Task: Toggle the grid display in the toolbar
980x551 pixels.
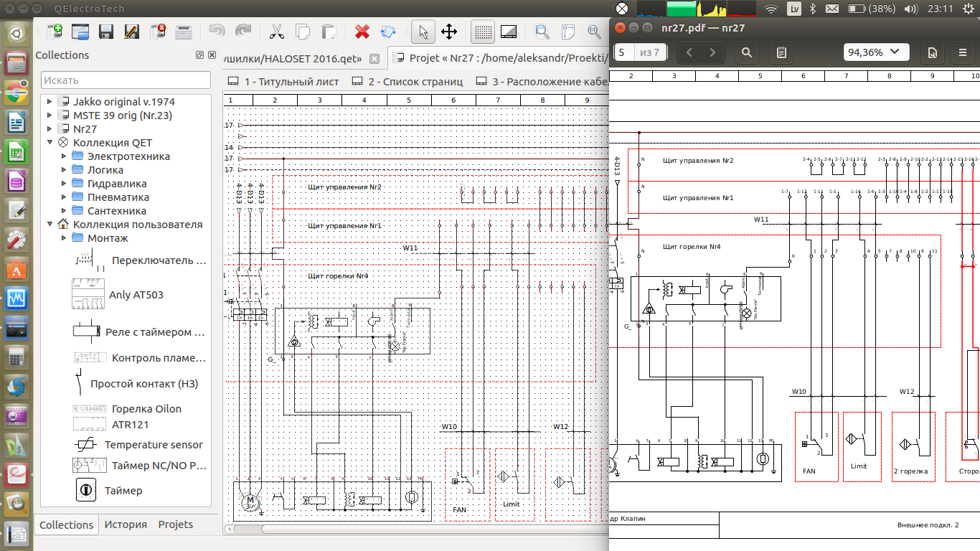Action: pos(482,32)
